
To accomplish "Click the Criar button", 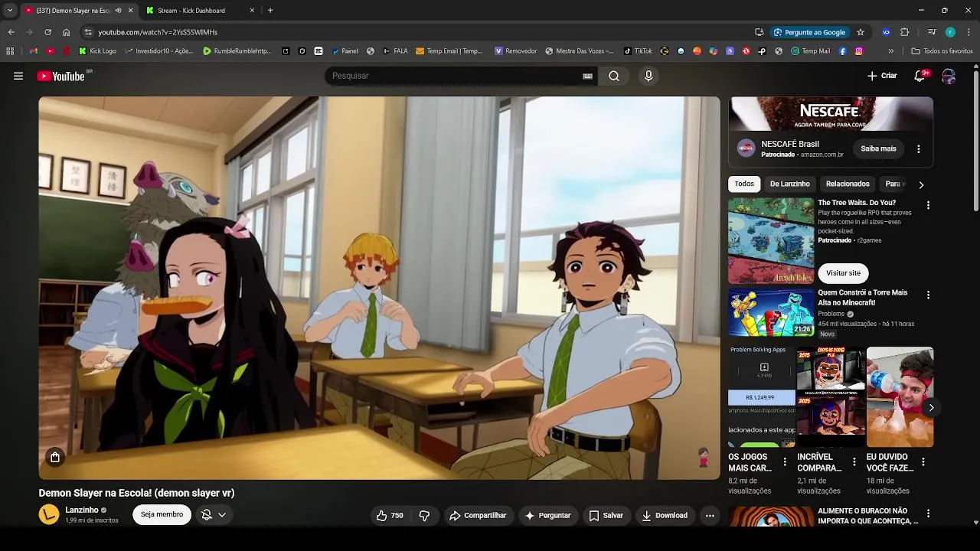I will (882, 76).
